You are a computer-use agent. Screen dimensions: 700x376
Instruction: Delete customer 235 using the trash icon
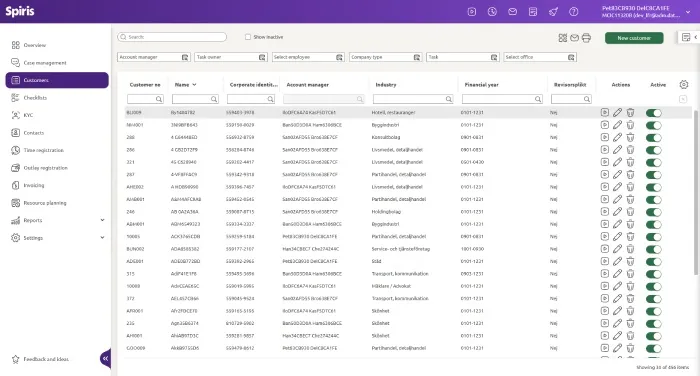point(630,323)
